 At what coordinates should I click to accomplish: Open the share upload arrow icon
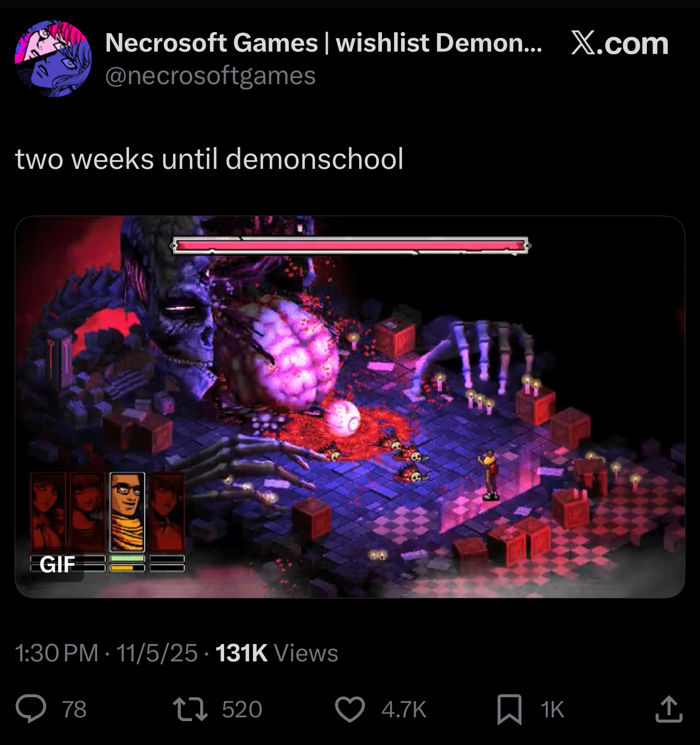669,709
